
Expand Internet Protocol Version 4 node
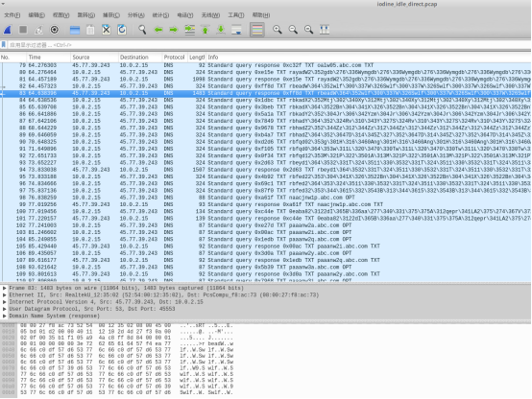click(5, 302)
